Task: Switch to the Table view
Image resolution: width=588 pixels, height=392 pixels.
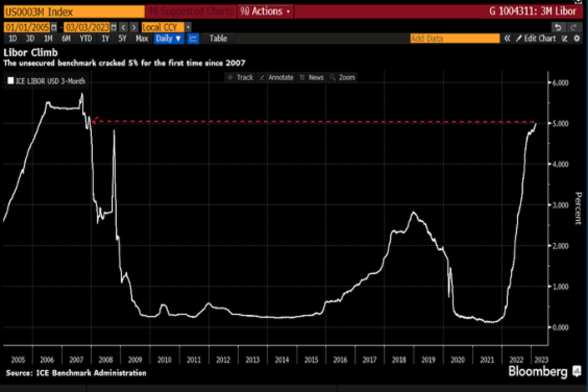Action: (x=218, y=38)
